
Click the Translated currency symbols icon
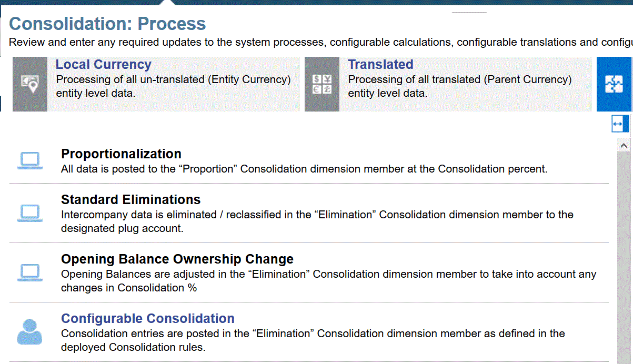322,84
